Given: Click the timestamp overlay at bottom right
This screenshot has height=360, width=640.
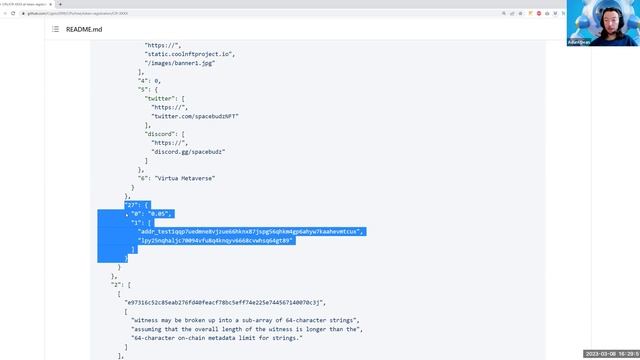Looking at the screenshot, I should 611,354.
